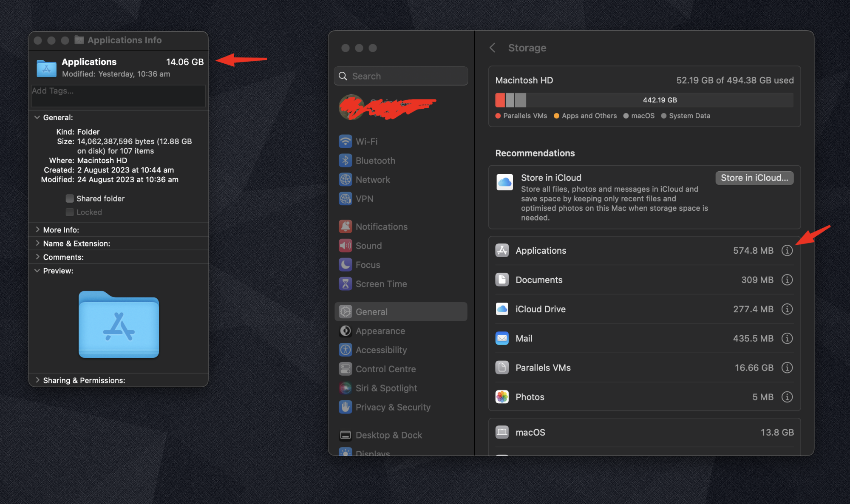Enable the Shared folder checkbox

click(70, 199)
